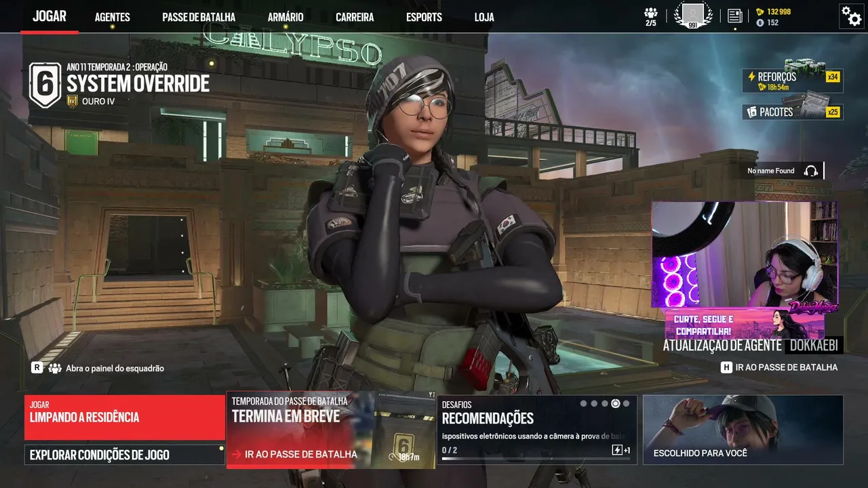Open the Armário tab
868x488 pixels.
pos(285,17)
